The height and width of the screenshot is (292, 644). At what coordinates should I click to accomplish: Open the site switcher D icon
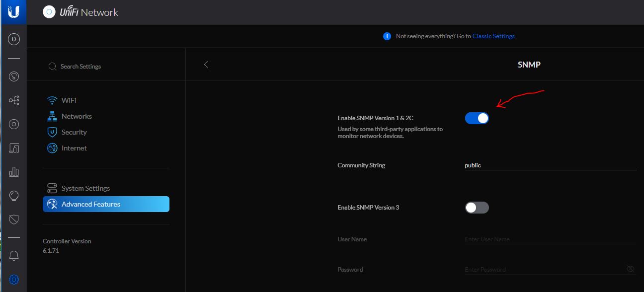(x=14, y=39)
